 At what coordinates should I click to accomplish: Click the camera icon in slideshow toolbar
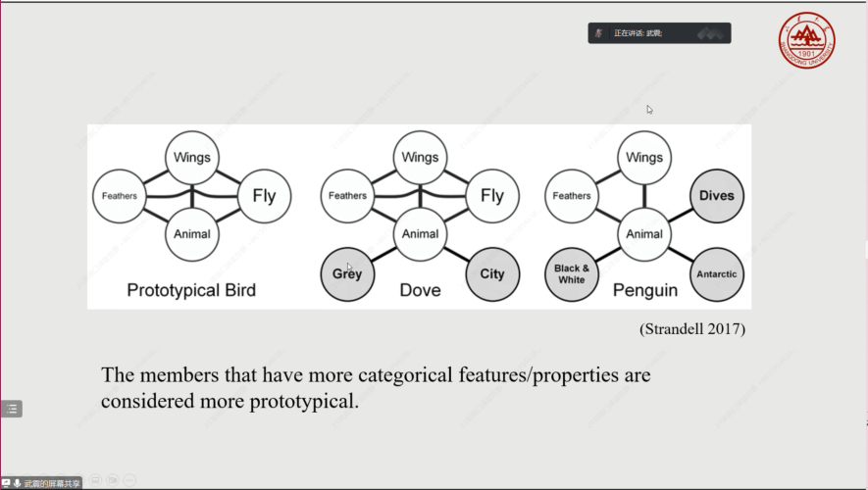pos(113,480)
